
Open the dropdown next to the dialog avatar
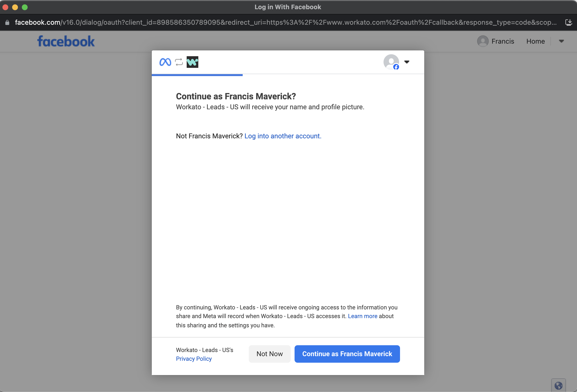[x=407, y=62]
